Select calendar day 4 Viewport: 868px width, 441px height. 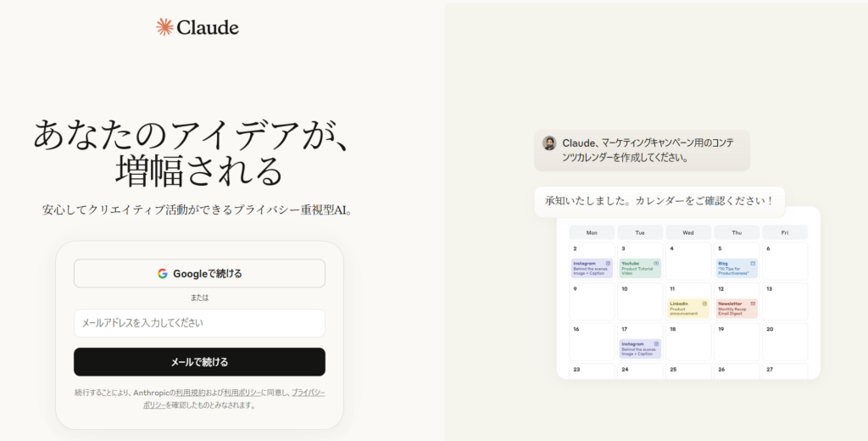(x=688, y=261)
